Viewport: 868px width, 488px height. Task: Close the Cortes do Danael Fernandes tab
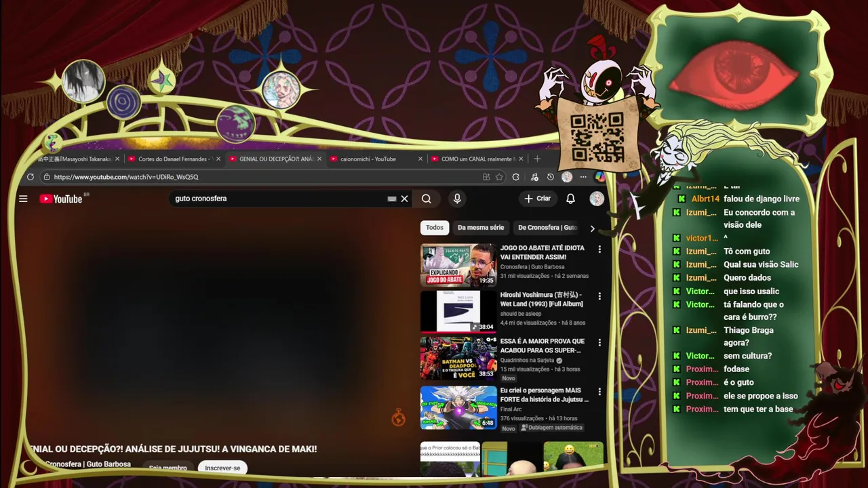pos(218,159)
